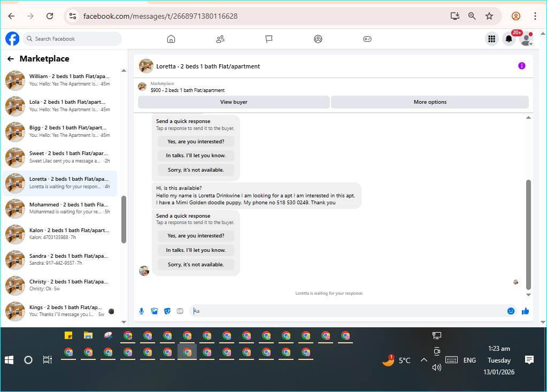Click upper 'Yes, are you interested?' quick response
This screenshot has height=392, width=547.
tap(196, 142)
